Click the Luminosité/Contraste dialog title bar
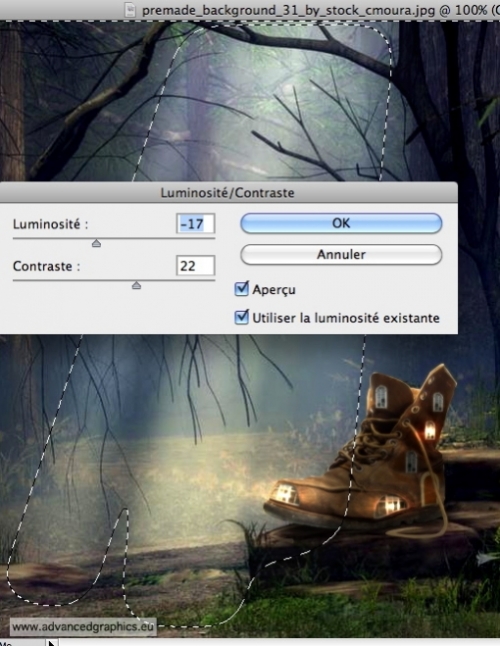 coord(228,192)
